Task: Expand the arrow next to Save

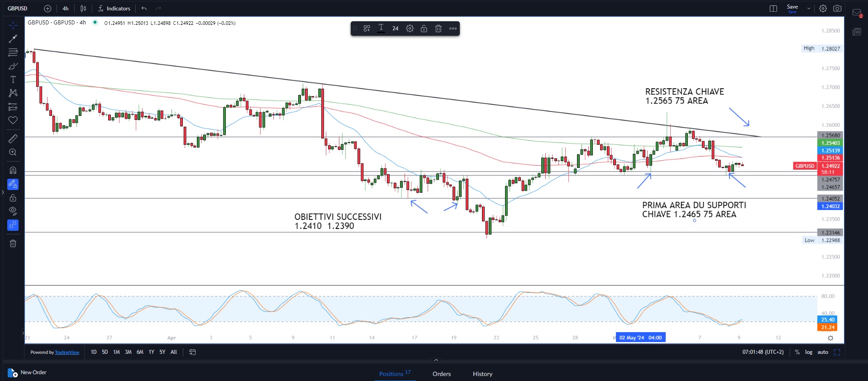Action: (x=809, y=9)
